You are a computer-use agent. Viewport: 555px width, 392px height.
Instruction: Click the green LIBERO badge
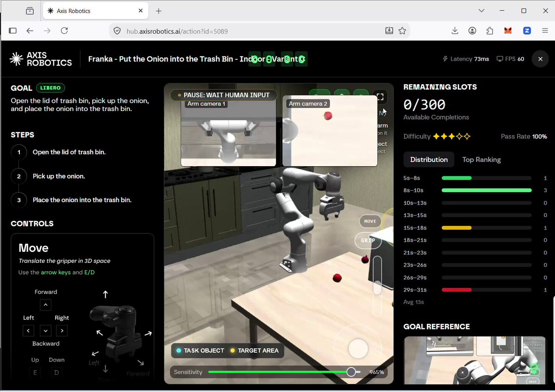pos(50,88)
